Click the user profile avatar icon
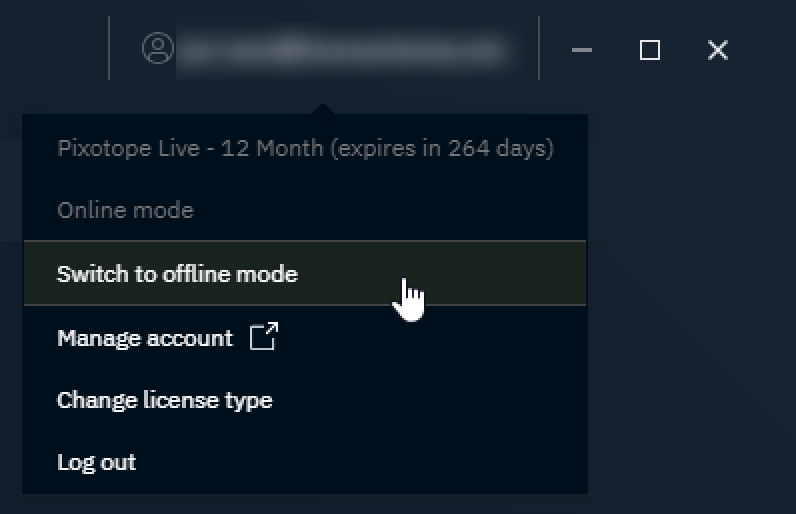 (x=158, y=49)
